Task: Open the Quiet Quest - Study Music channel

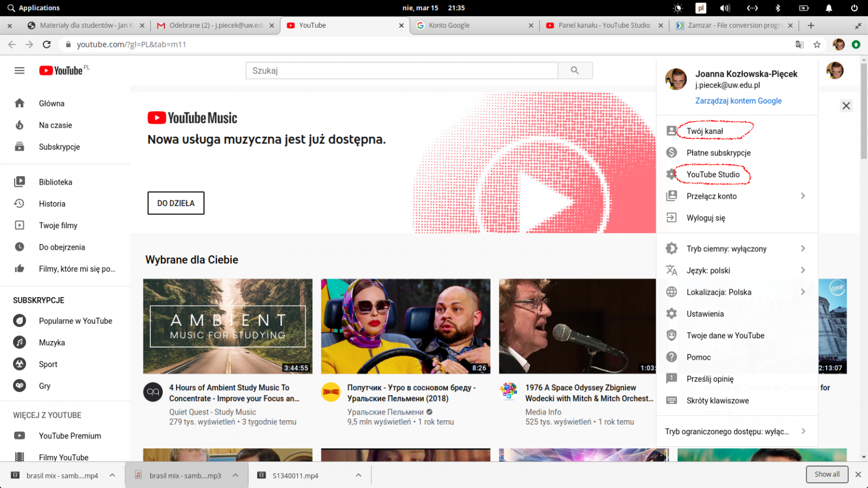Action: (x=212, y=412)
